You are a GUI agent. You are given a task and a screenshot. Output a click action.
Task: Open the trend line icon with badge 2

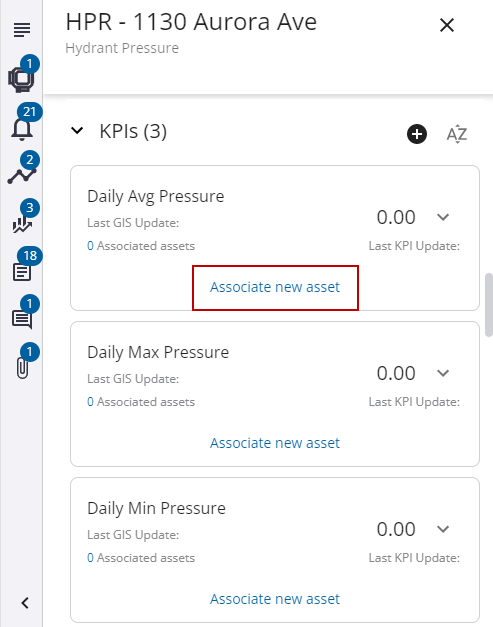click(22, 172)
